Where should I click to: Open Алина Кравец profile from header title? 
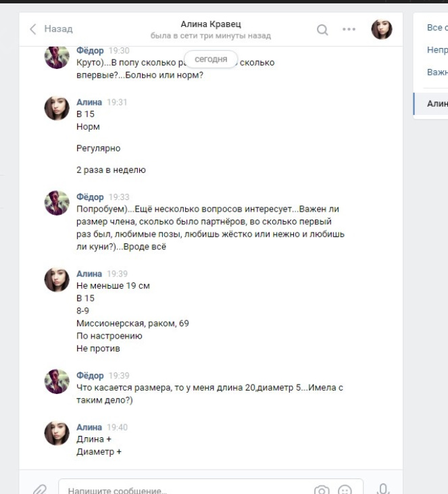point(211,24)
